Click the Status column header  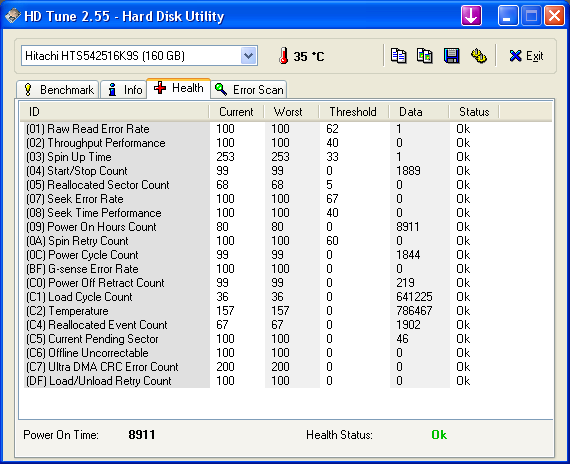coord(474,112)
